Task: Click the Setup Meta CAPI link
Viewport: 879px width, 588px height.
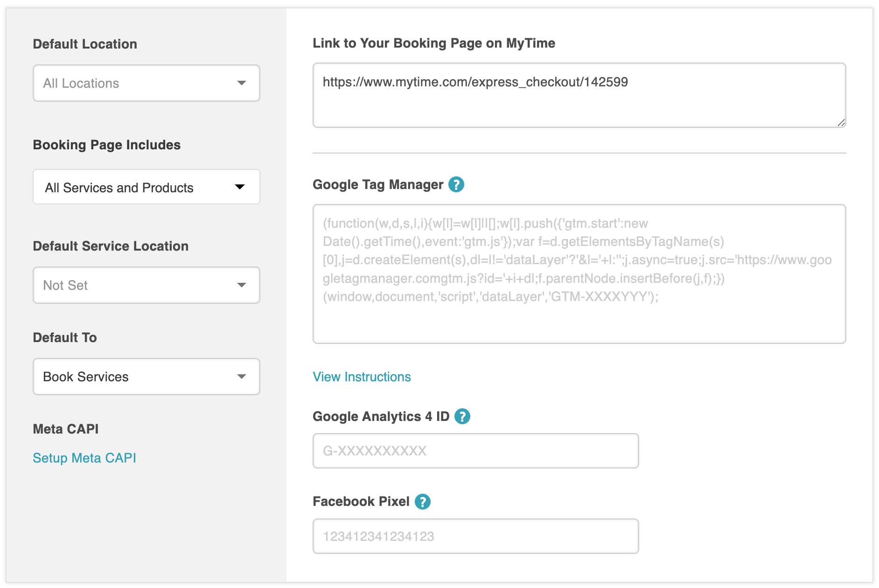Action: (x=84, y=458)
